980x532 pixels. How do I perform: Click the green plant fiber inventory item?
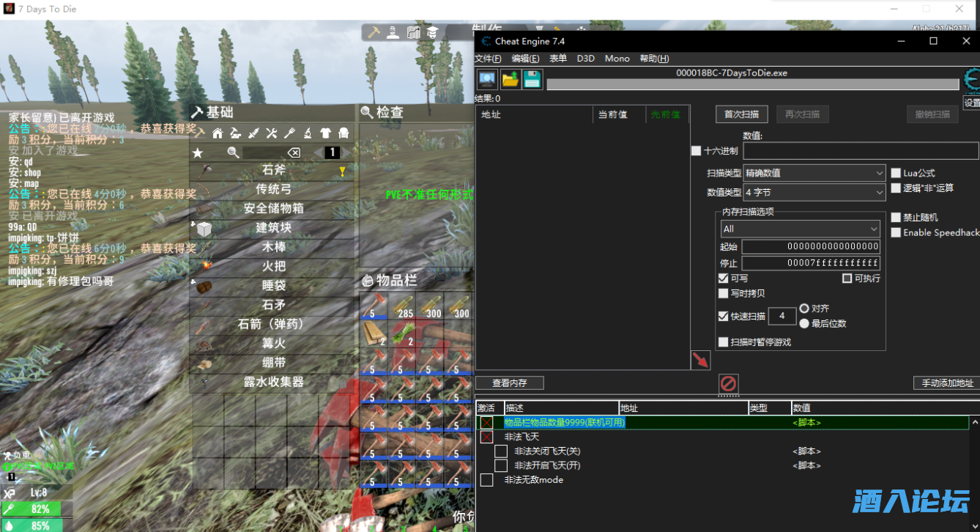pyautogui.click(x=402, y=334)
